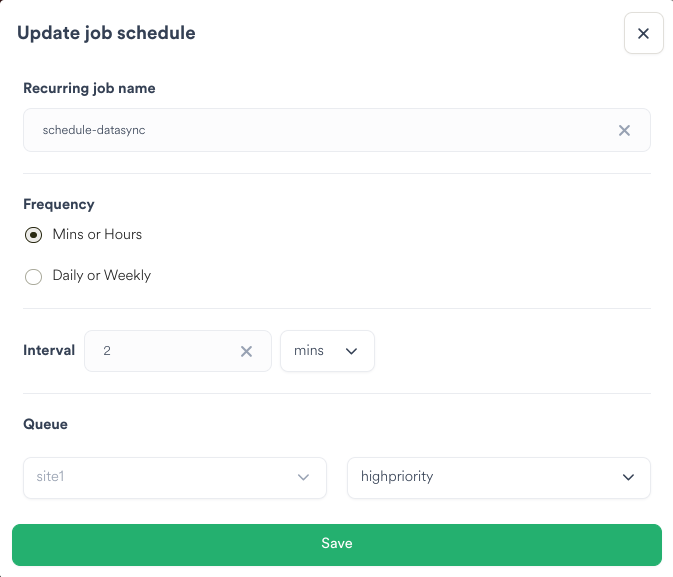
Task: Close the Update job schedule dialog
Action: [x=643, y=34]
